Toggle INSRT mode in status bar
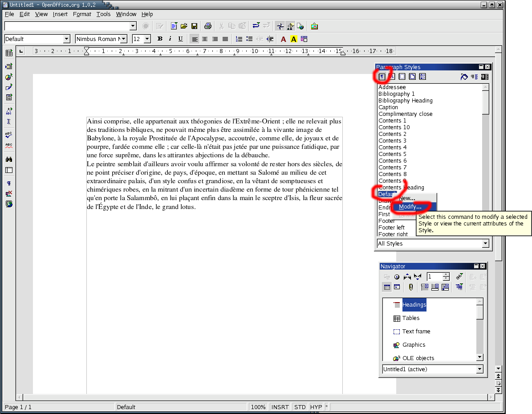This screenshot has width=532, height=414. [280, 407]
